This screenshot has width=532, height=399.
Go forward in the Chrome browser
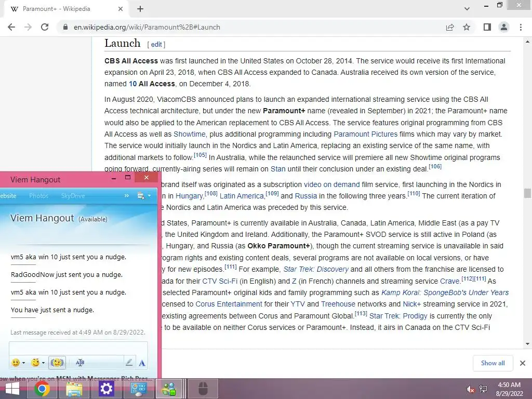pos(28,27)
